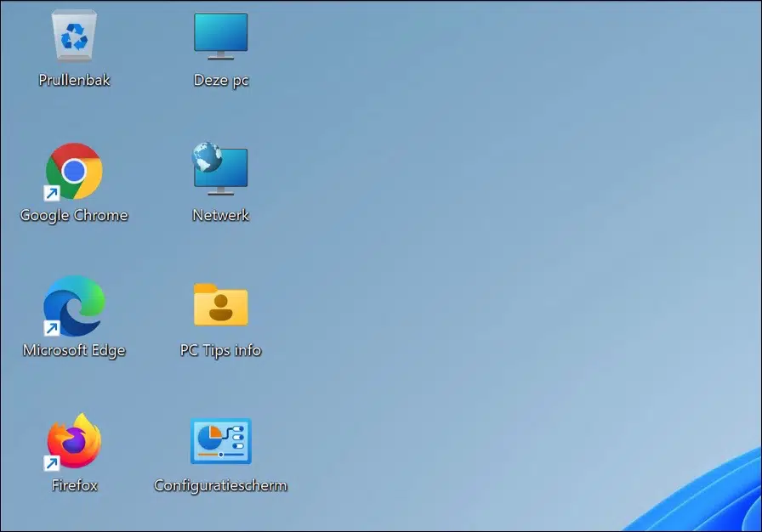Click the "Google Chrome" label text

74,216
